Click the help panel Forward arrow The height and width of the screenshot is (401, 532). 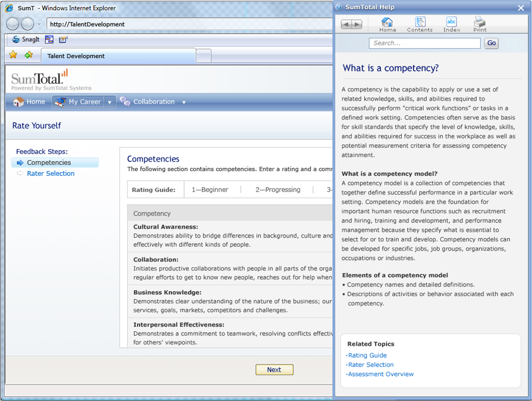coord(357,24)
